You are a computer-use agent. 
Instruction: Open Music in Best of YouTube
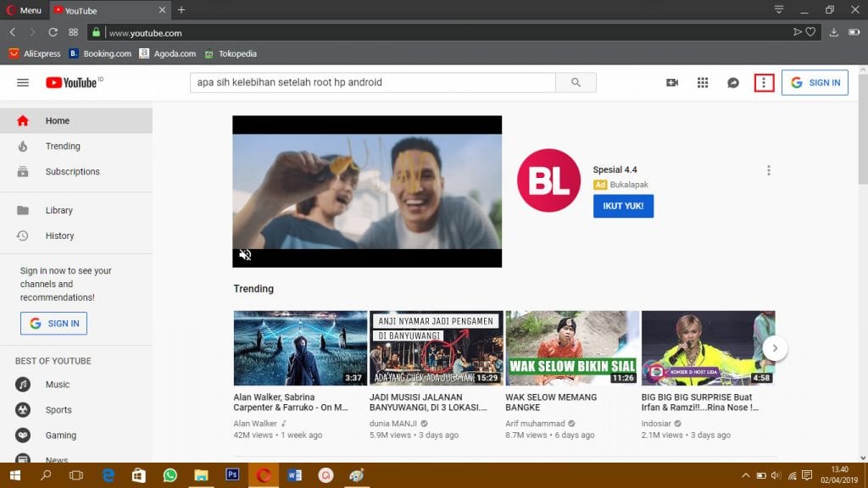point(57,385)
